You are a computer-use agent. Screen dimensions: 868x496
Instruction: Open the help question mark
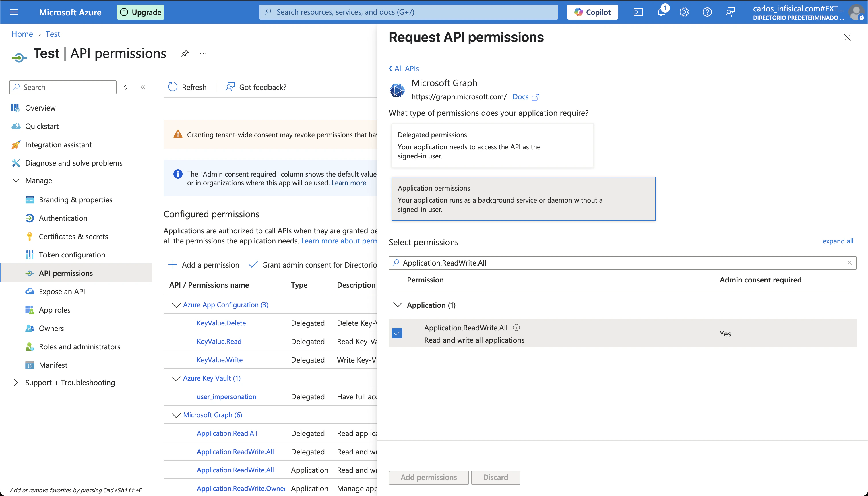[707, 12]
